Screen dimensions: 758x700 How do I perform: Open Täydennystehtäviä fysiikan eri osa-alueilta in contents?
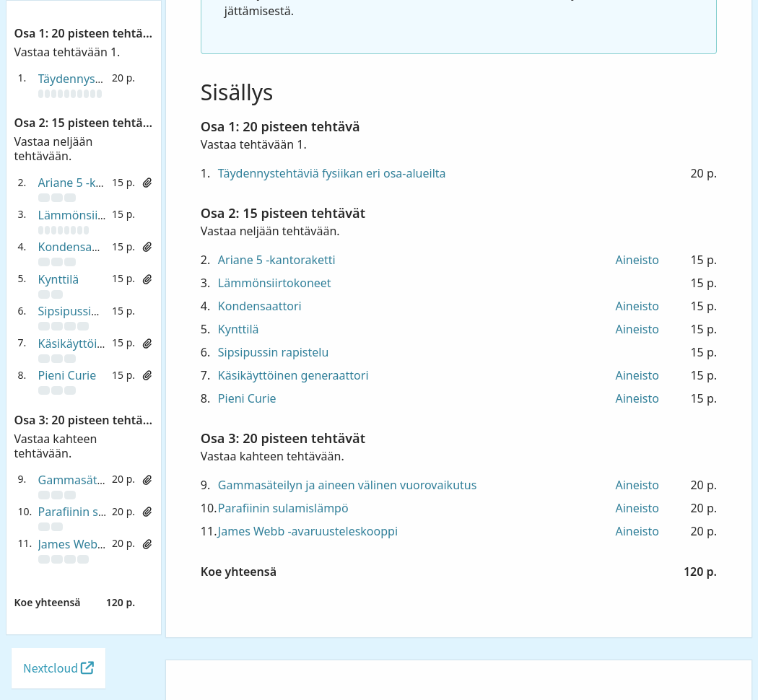pyautogui.click(x=331, y=173)
